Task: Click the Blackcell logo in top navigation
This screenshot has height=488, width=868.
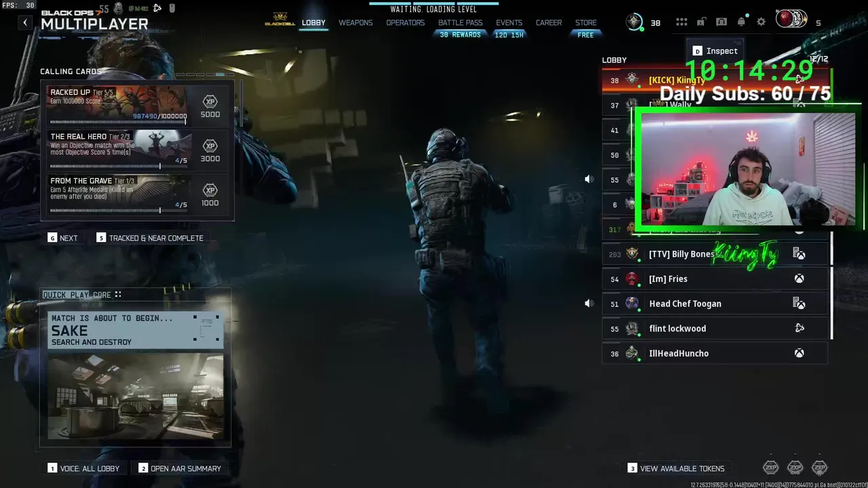Action: [280, 19]
